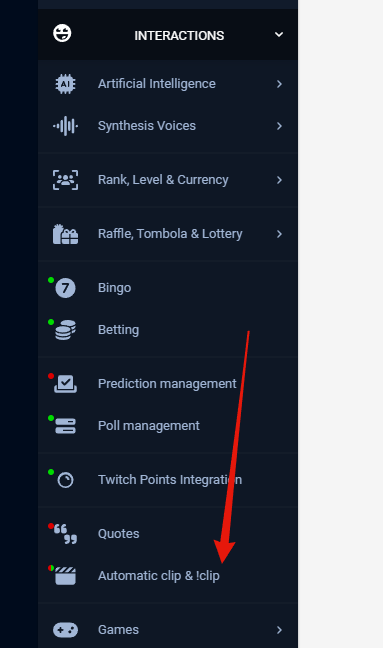
Task: Expand the Raffle, Tombola & Lottery arrow
Action: point(279,234)
